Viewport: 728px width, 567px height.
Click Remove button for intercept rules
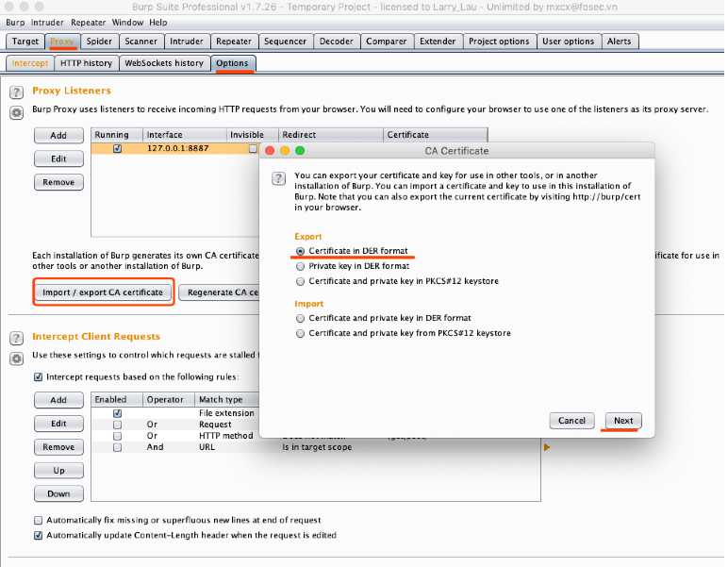(58, 447)
